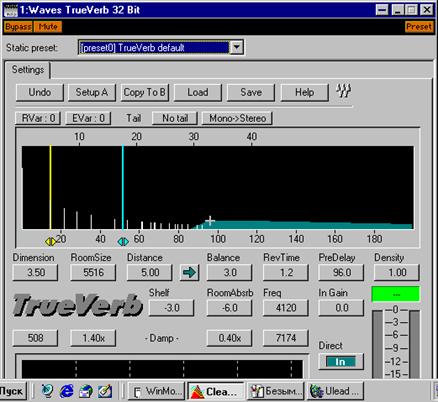Click the Distance value 5.00
Viewport: 438px width, 402px height.
[x=150, y=273]
